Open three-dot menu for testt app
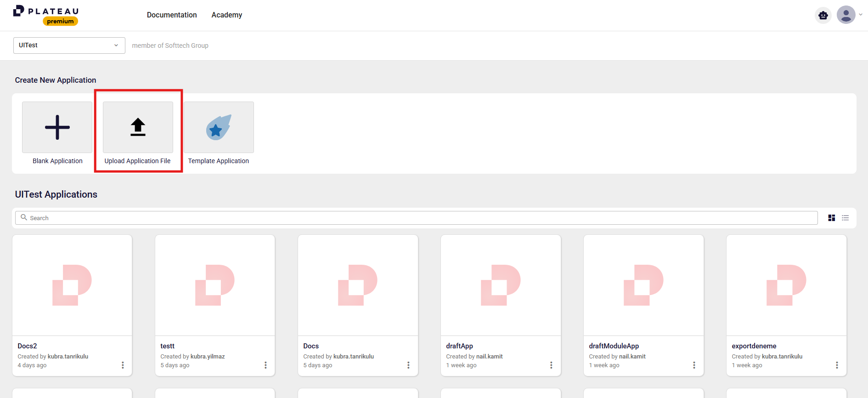 point(265,365)
